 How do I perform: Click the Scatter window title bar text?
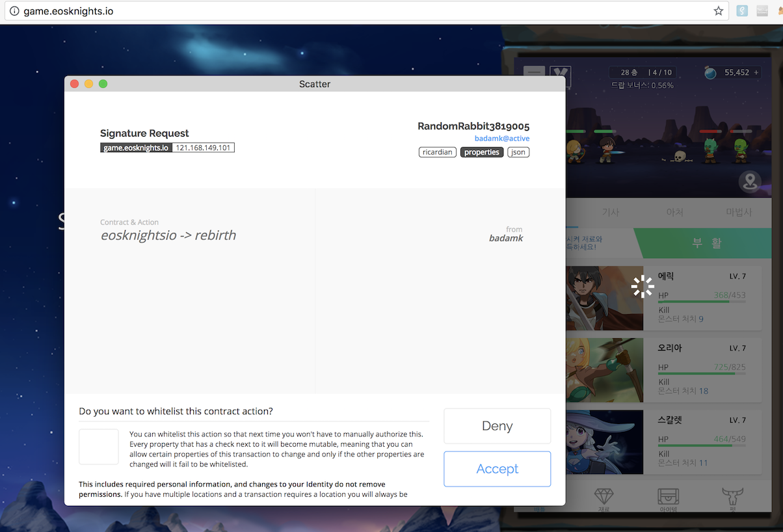(x=315, y=84)
